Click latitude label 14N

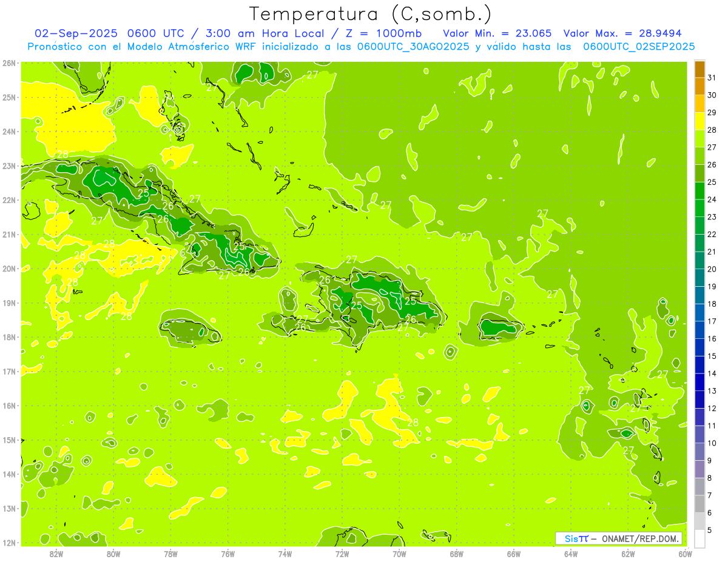coord(9,474)
